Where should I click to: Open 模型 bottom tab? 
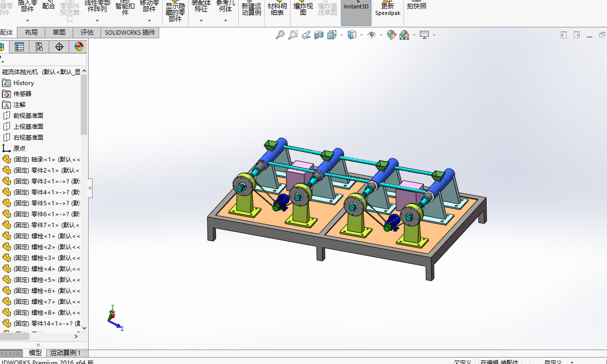click(x=35, y=353)
